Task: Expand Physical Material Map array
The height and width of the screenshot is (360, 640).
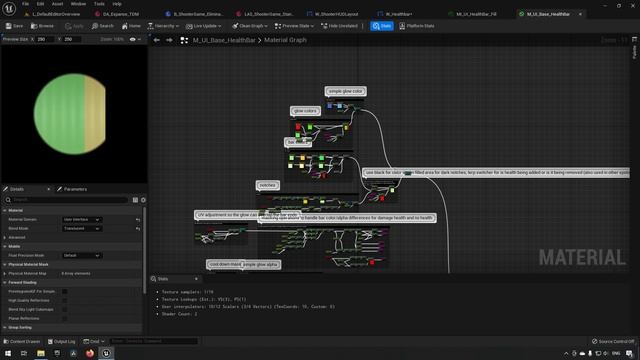Action: (x=5, y=273)
